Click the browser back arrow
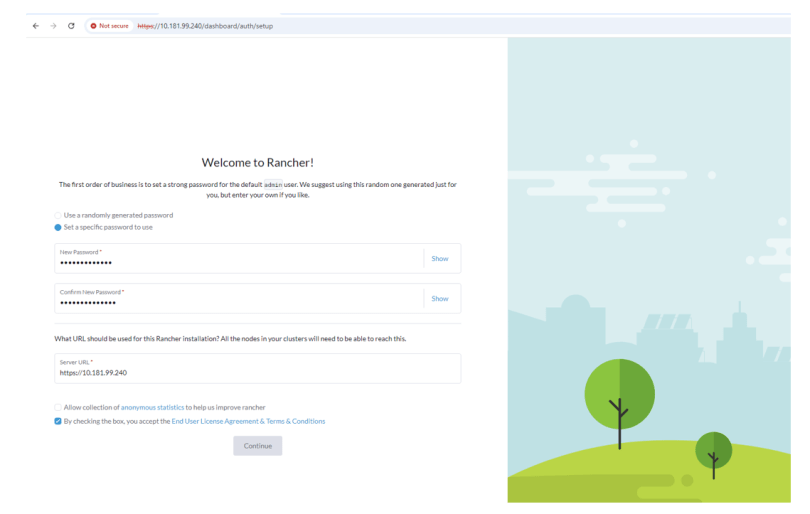810x514 pixels. pyautogui.click(x=36, y=26)
